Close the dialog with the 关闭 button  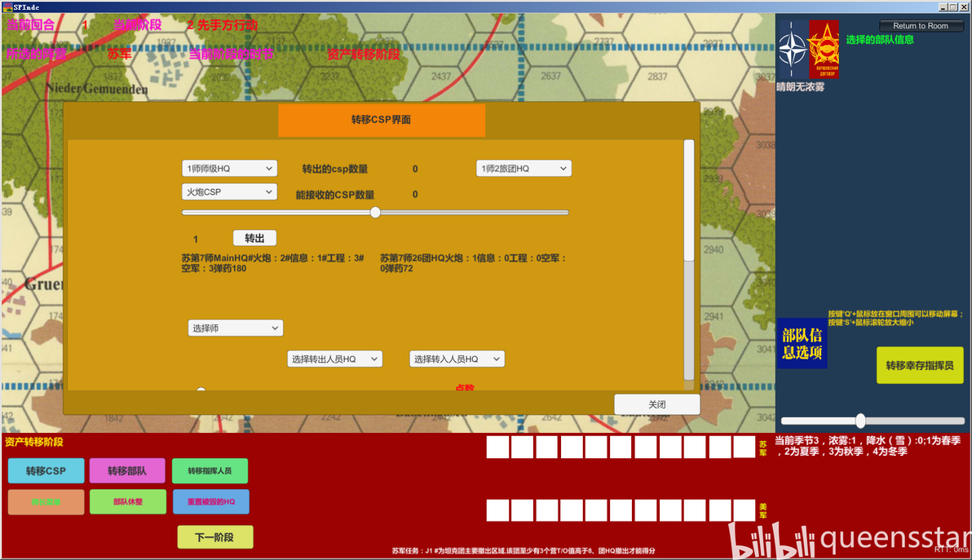pyautogui.click(x=656, y=404)
